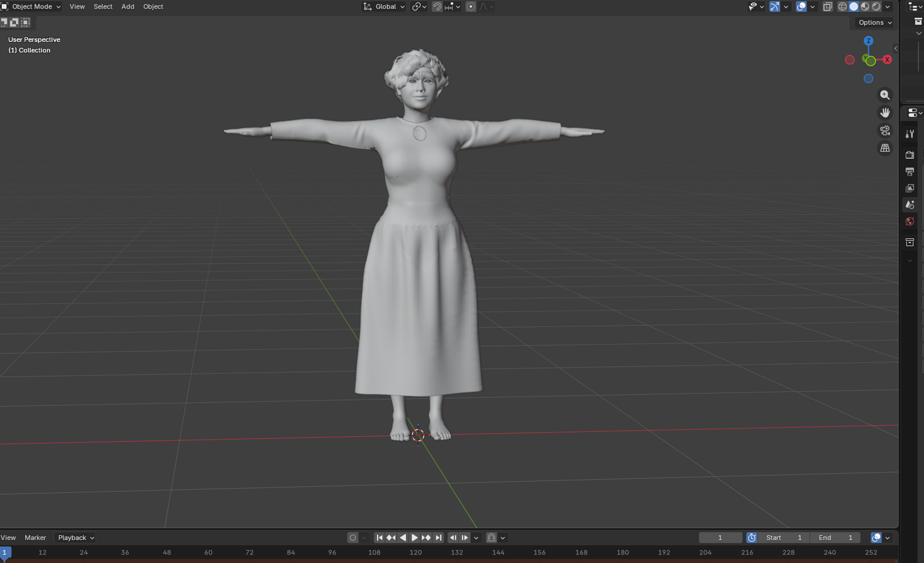Screen dimensions: 924x563
Task: Enable snapping magnet toggle
Action: pyautogui.click(x=437, y=7)
